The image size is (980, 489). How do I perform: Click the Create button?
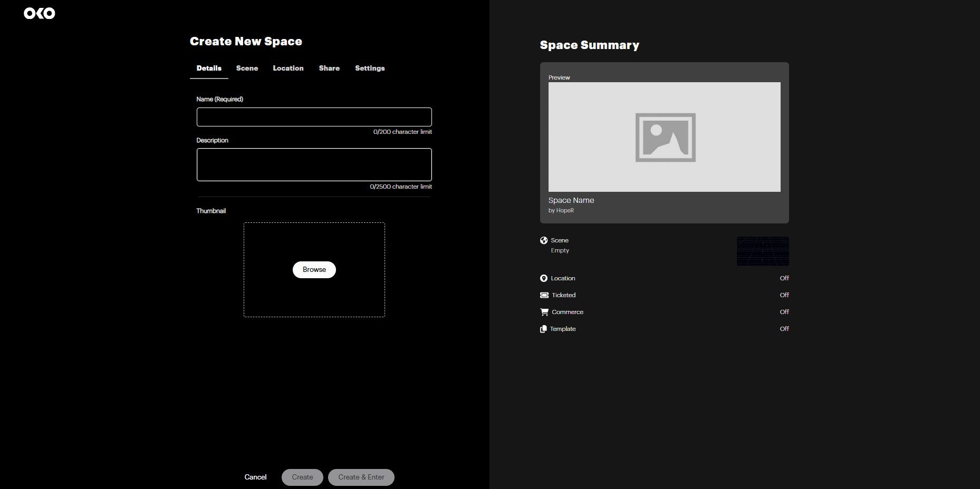click(302, 477)
